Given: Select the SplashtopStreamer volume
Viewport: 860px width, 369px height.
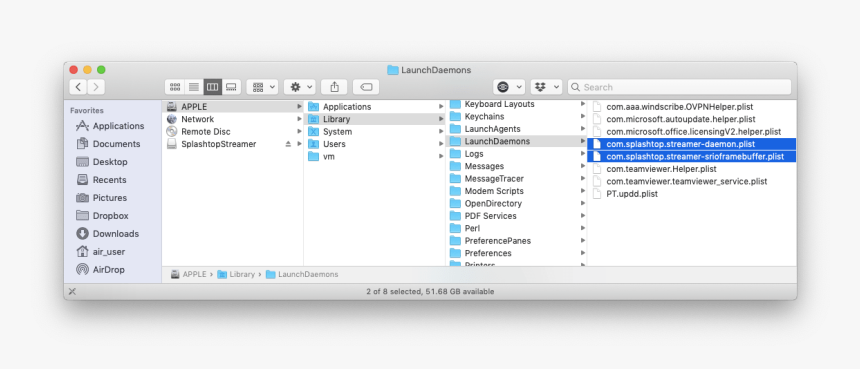Looking at the screenshot, I should pyautogui.click(x=233, y=144).
